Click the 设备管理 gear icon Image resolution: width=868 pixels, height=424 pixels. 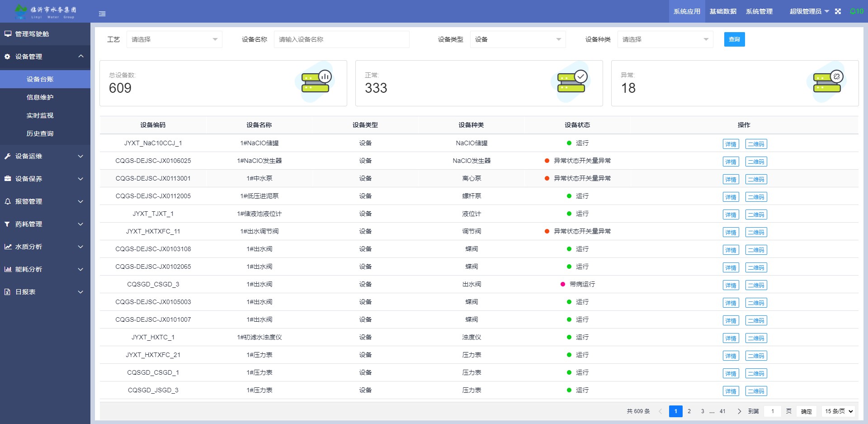point(7,57)
